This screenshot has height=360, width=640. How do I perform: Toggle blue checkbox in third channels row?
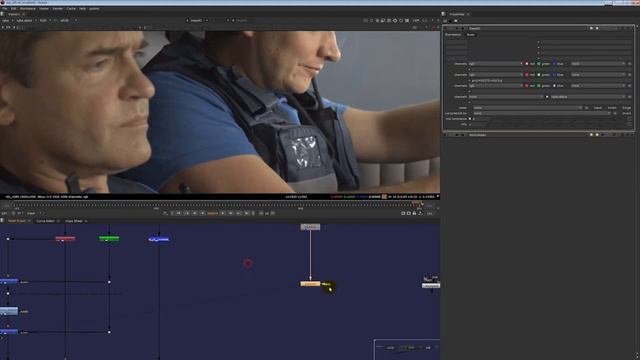click(x=554, y=86)
